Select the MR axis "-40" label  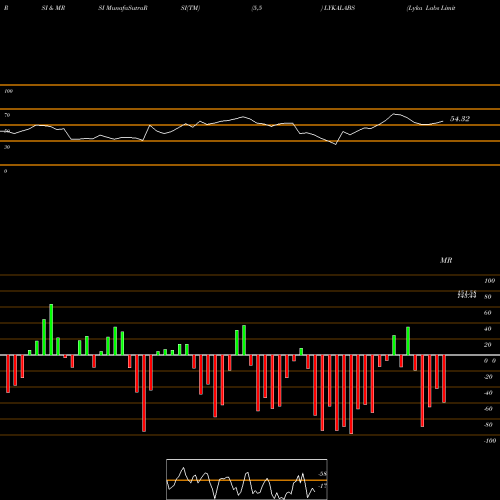[488, 393]
